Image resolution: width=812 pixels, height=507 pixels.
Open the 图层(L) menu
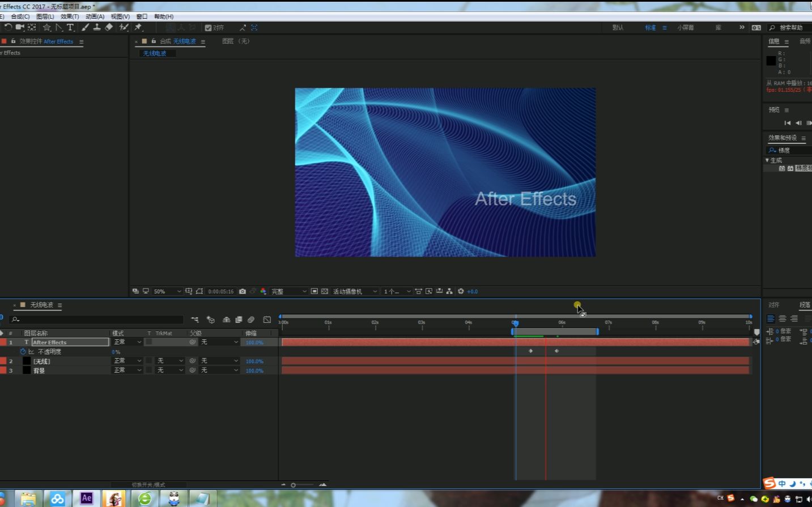[45, 16]
